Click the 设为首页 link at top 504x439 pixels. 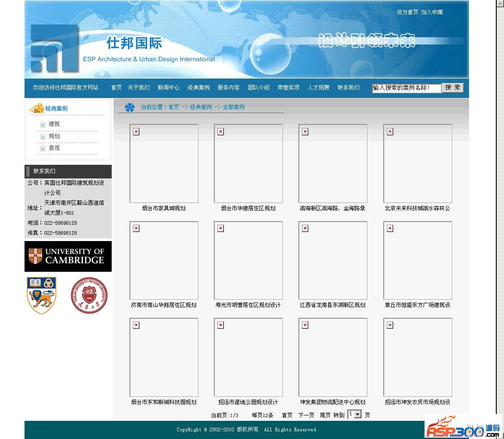click(x=407, y=12)
